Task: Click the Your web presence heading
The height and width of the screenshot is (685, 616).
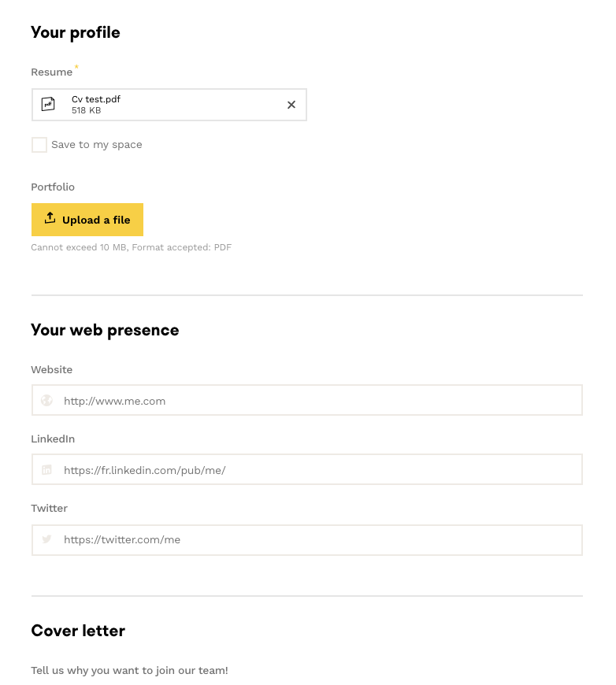Action: click(x=105, y=330)
